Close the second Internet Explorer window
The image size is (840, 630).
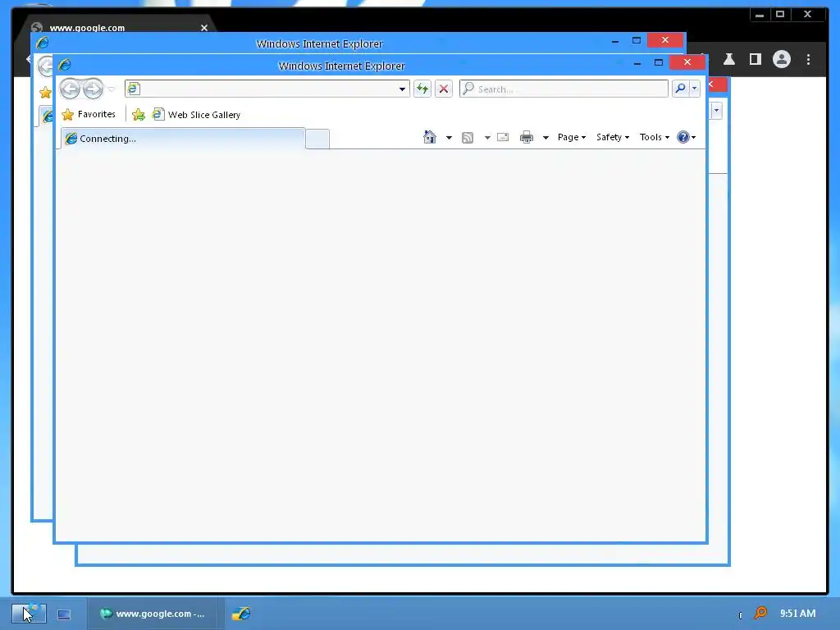pyautogui.click(x=664, y=40)
